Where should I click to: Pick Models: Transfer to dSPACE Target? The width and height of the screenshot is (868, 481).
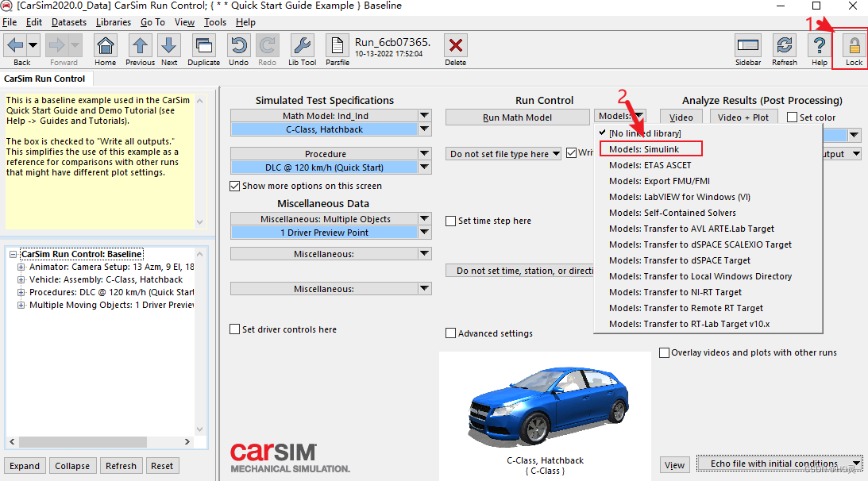coord(680,260)
